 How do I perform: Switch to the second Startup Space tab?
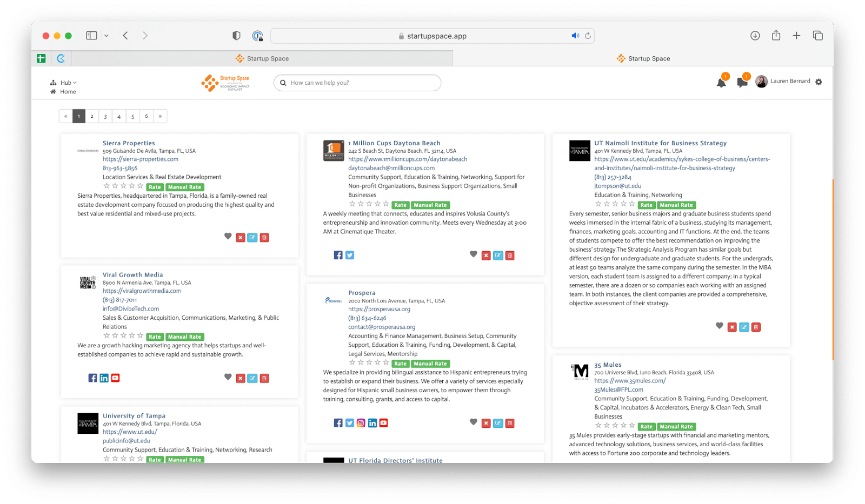point(643,58)
